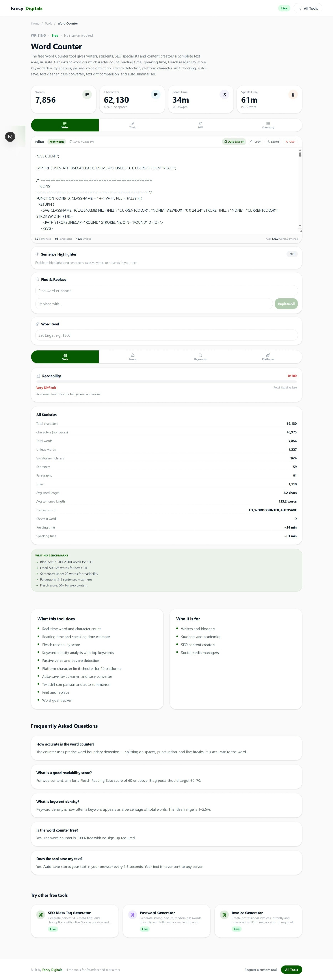Click the Readability bar chart icon
Screen dimensions: 333x980
38,376
